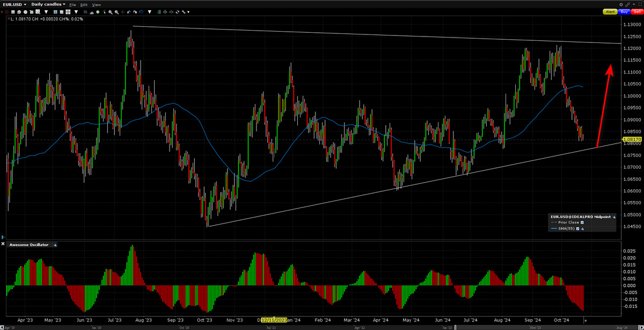Open the chart type dropdown arrow
The image size is (644, 330).
77,11
